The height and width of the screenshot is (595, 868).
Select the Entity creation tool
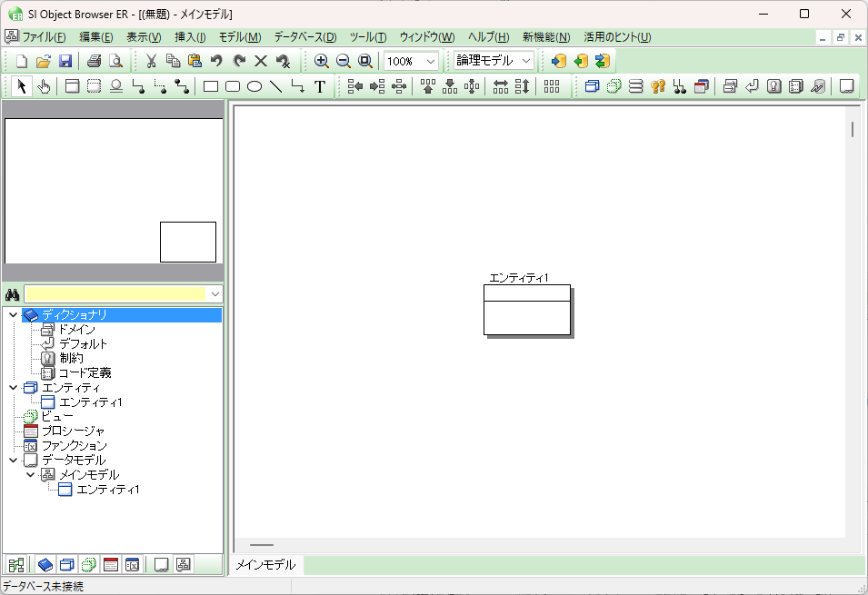point(72,86)
